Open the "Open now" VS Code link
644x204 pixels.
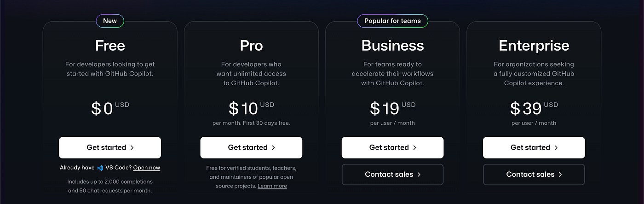pyautogui.click(x=147, y=168)
